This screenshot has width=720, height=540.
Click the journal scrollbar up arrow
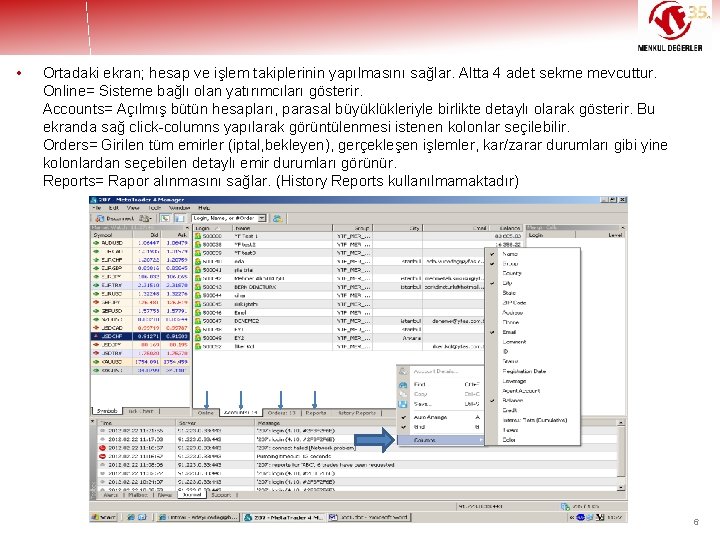621,422
